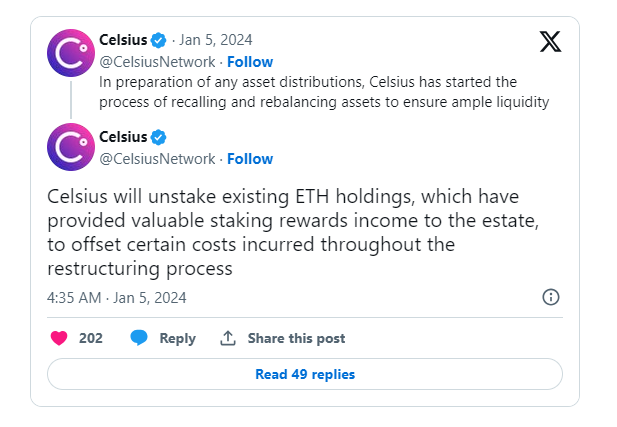Click verified badge on top Celsius name
The image size is (617, 427).
[159, 40]
